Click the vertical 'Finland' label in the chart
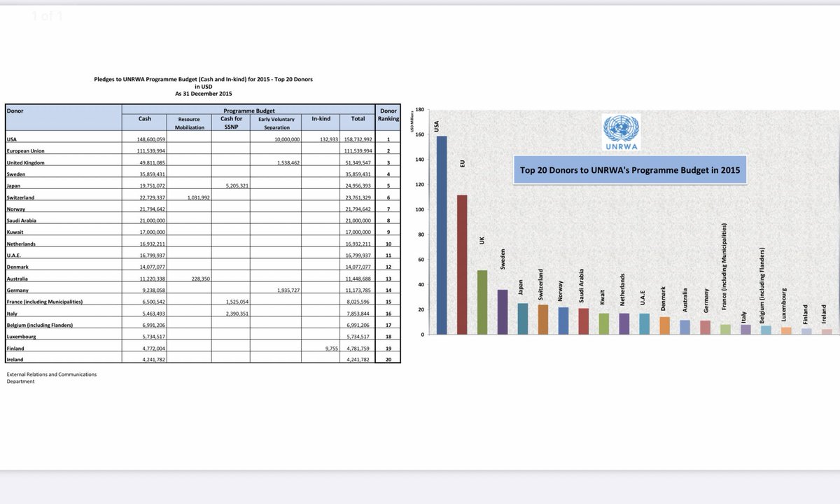The image size is (840, 504). click(806, 314)
